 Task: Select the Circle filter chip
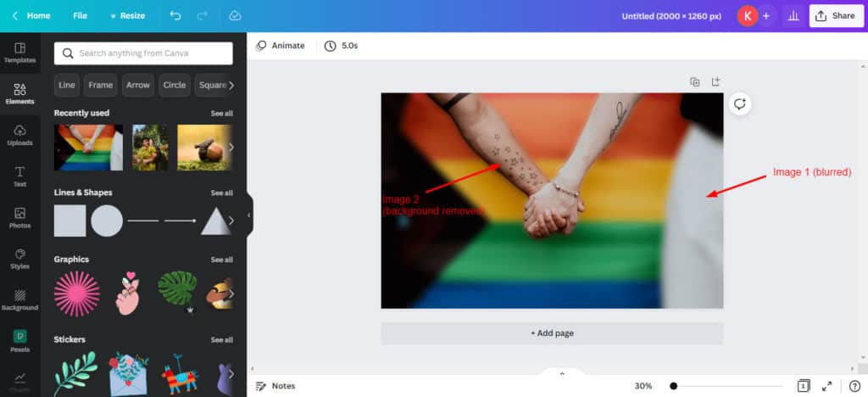tap(175, 86)
